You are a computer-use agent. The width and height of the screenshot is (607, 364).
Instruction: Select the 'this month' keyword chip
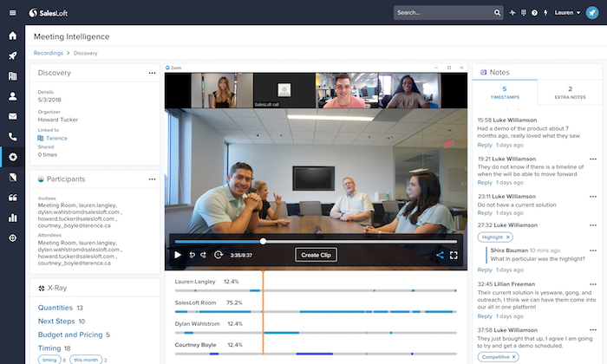tap(86, 360)
